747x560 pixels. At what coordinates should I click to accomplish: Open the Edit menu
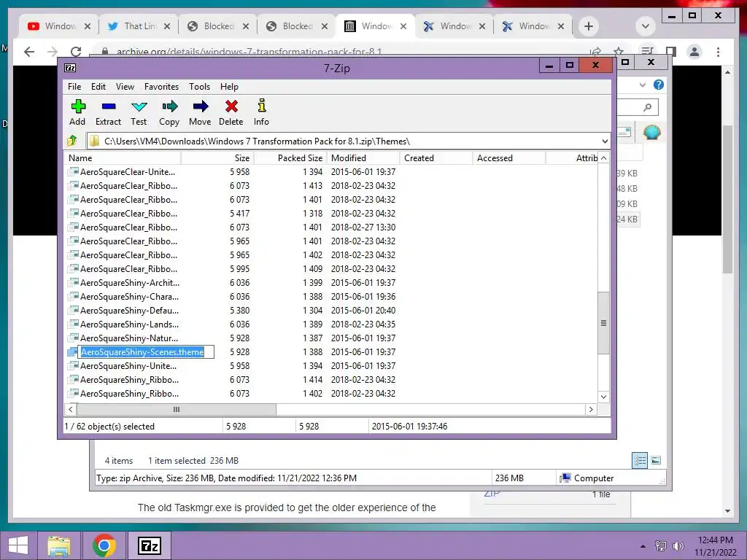pyautogui.click(x=98, y=87)
